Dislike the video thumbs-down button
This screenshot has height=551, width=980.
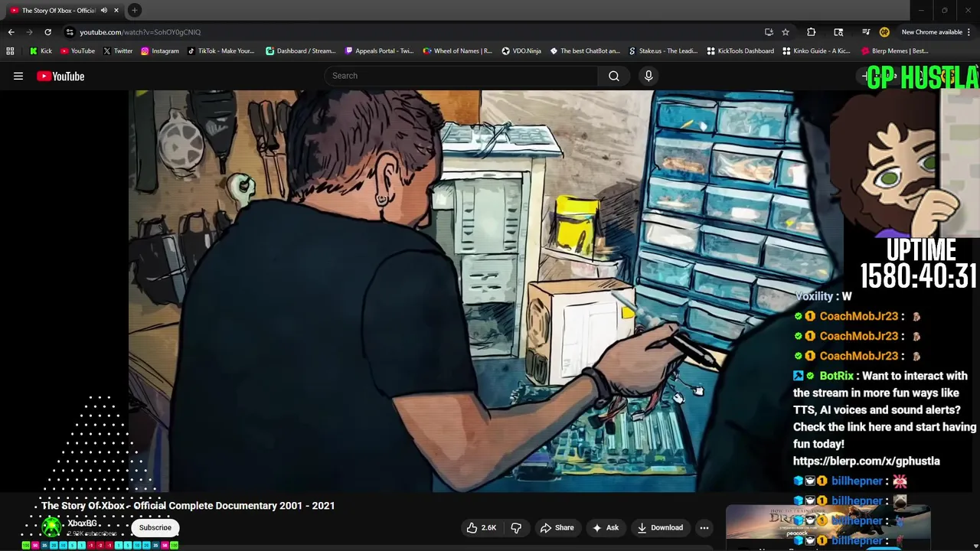coord(517,527)
